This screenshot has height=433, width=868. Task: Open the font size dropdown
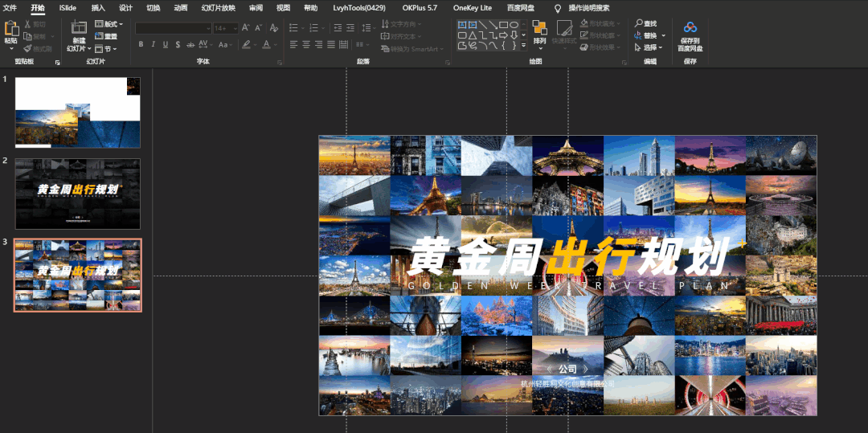click(x=235, y=28)
